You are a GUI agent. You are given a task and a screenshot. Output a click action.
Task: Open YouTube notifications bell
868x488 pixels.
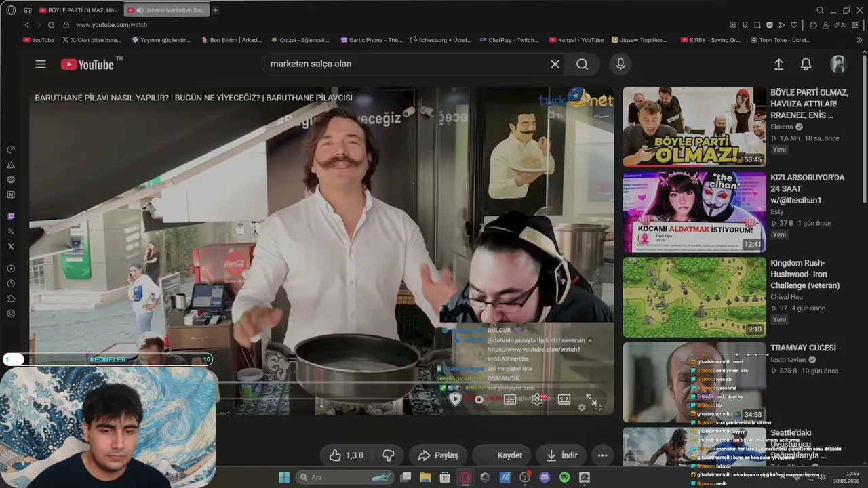(x=806, y=64)
